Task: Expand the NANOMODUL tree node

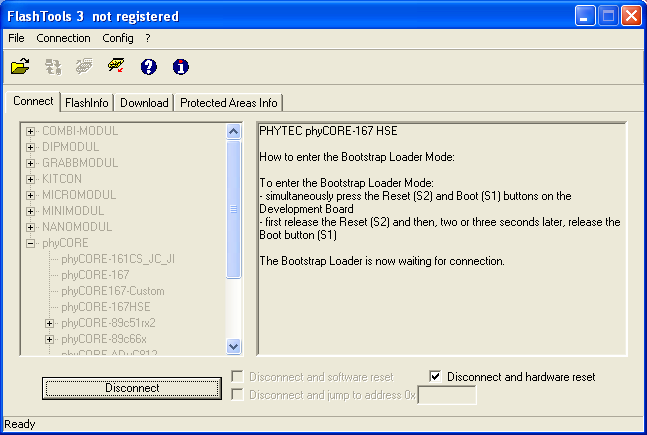Action: [x=30, y=227]
